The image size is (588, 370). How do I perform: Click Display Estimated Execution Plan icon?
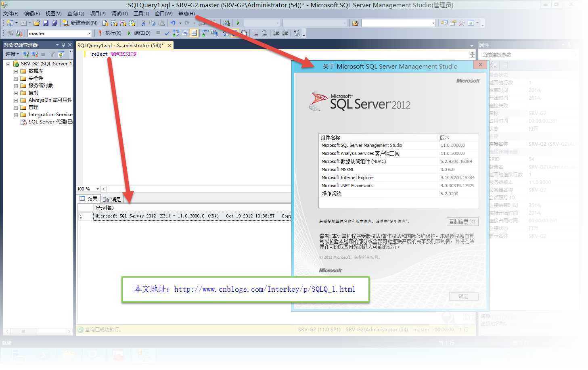point(176,33)
